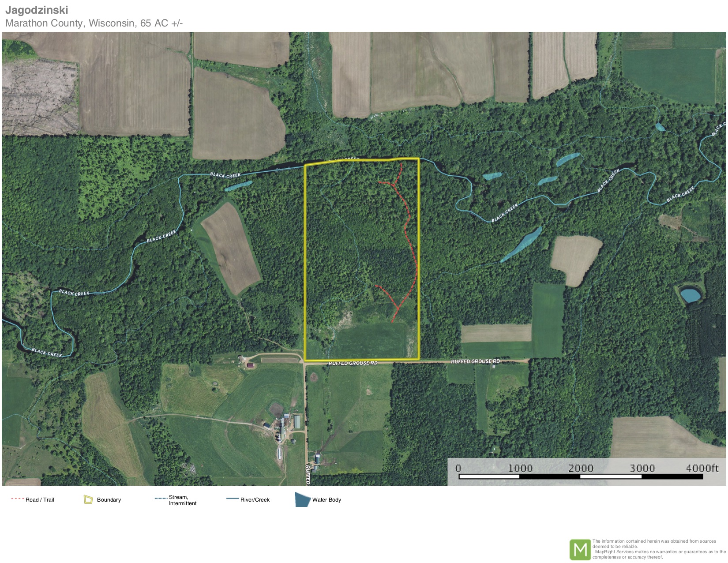Viewport: 728px width, 563px height.
Task: Click the green MapRight M logo
Action: pos(580,550)
